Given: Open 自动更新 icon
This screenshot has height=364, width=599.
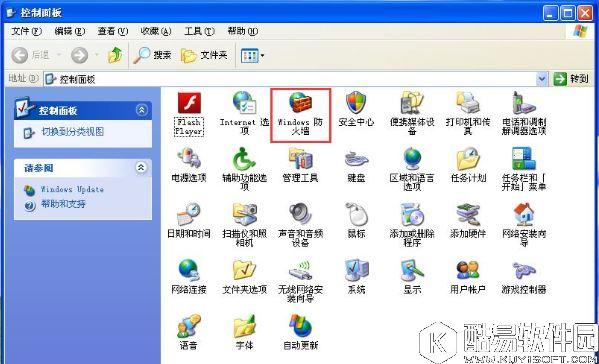Looking at the screenshot, I should 301,325.
